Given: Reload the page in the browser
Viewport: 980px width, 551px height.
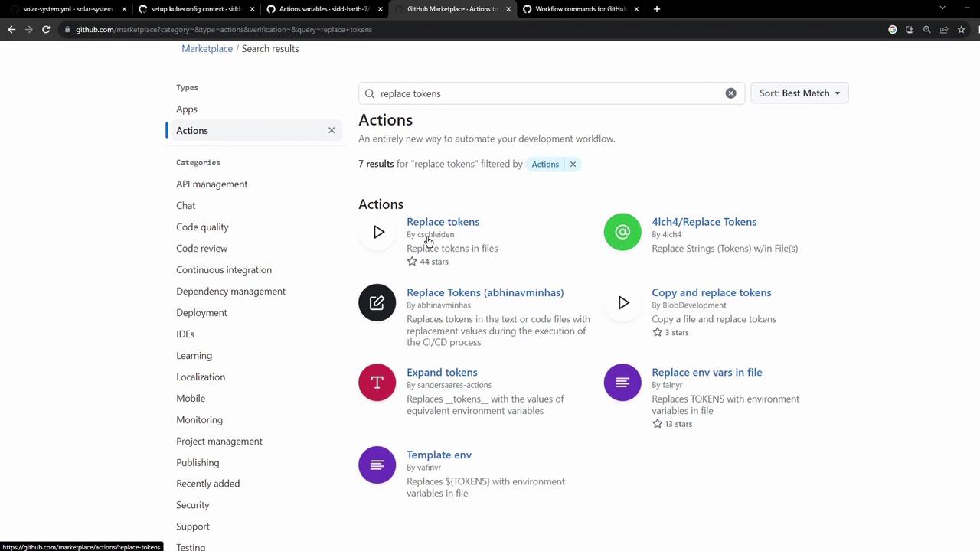Looking at the screenshot, I should (46, 29).
